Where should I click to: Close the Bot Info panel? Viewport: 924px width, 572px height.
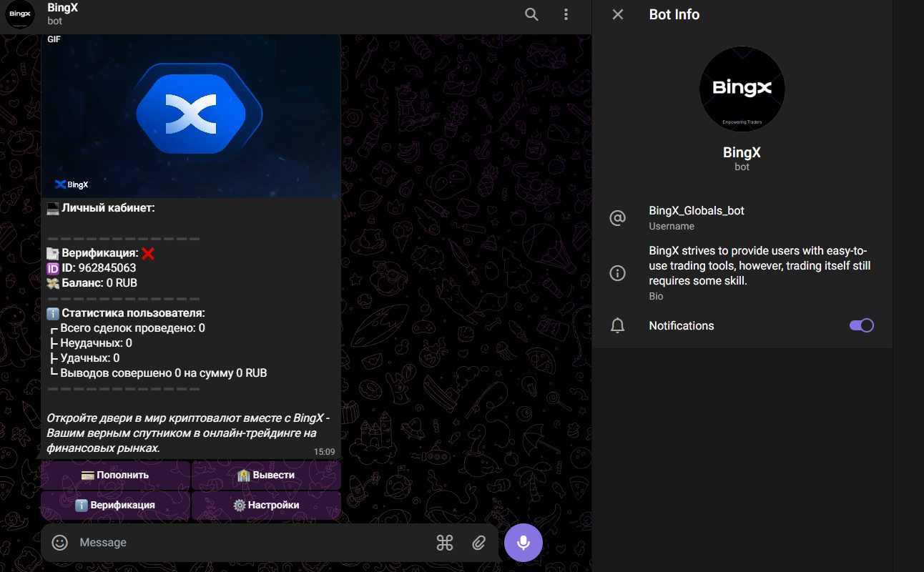[x=618, y=14]
